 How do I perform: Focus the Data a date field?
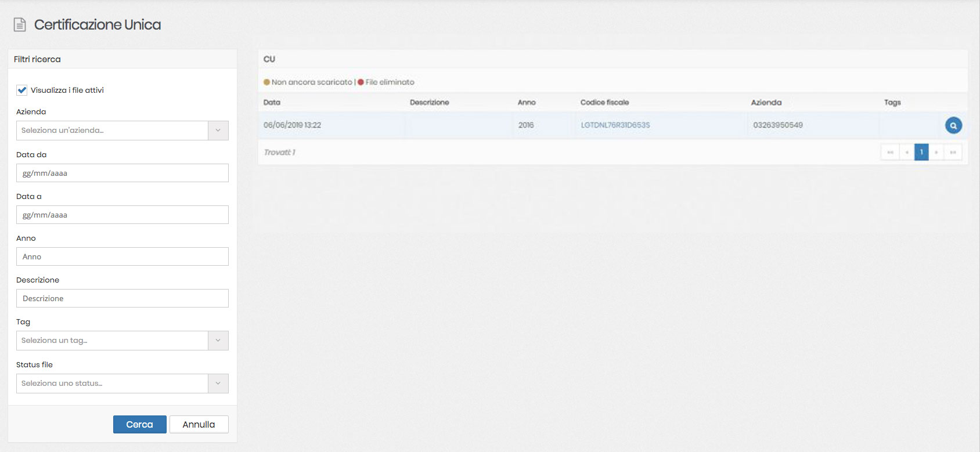click(122, 215)
